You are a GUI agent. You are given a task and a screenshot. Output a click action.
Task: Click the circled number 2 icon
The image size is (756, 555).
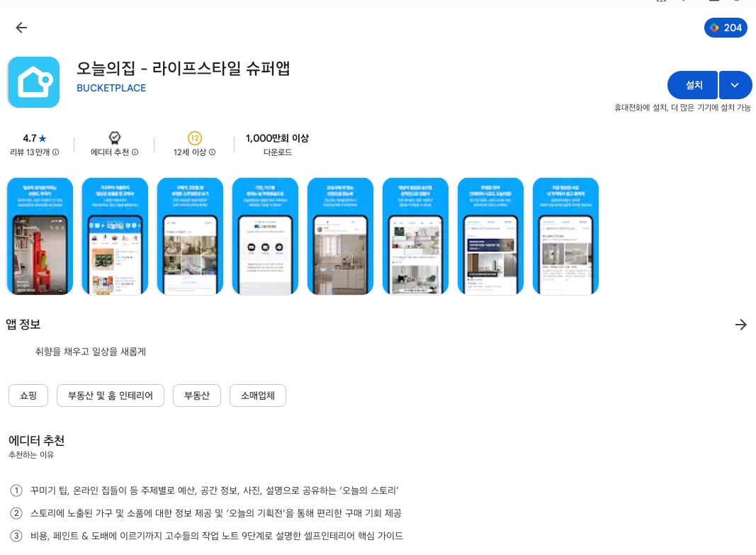pos(16,513)
